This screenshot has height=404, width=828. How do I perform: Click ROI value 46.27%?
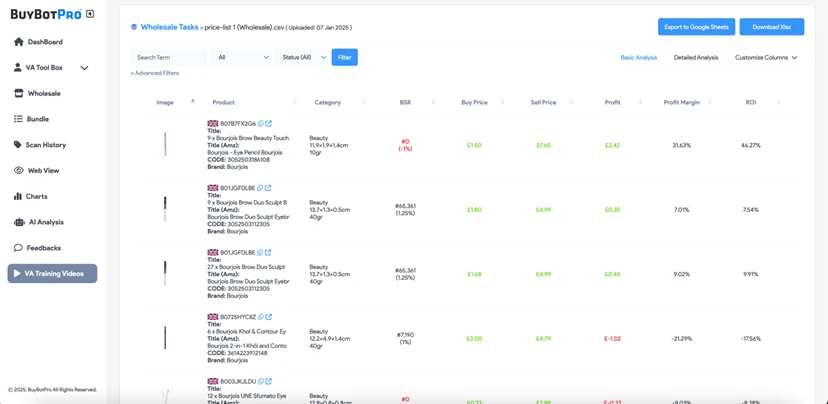point(750,145)
